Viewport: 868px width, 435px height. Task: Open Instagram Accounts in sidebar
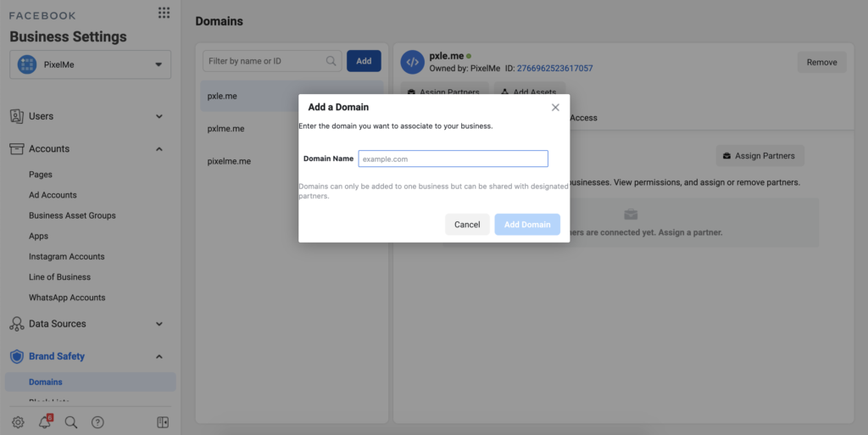click(x=66, y=257)
